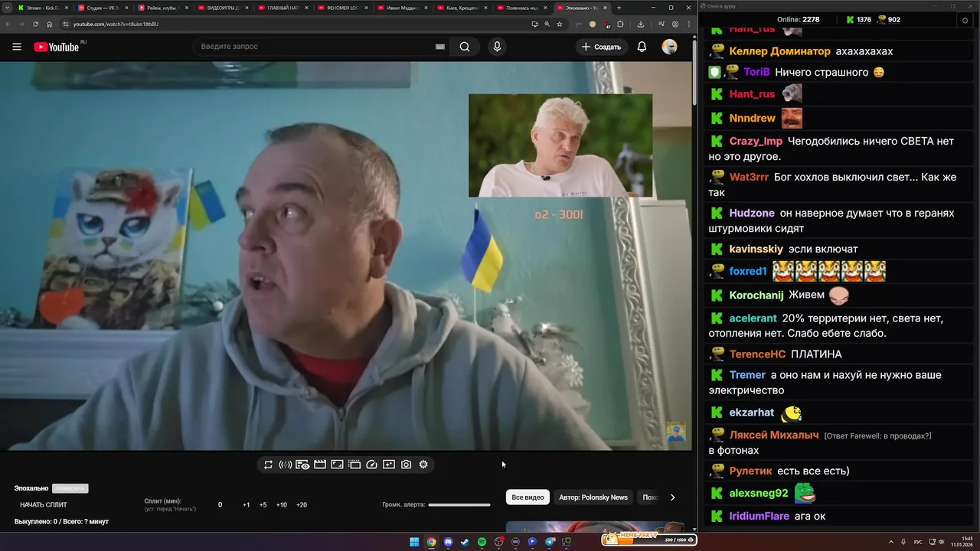Open the YouTube account avatar menu
Viewport: 980px width, 551px height.
click(669, 47)
